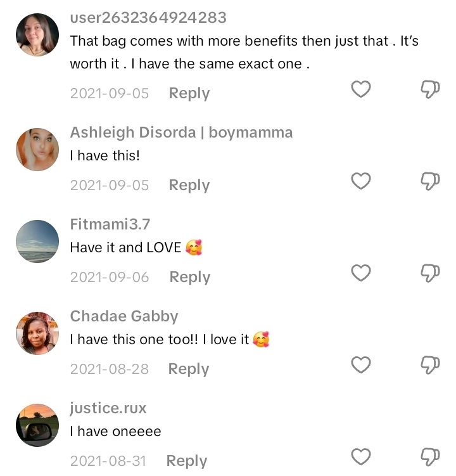Image resolution: width=456 pixels, height=476 pixels.
Task: Open the Chadae Gabby username link
Action: click(x=123, y=316)
